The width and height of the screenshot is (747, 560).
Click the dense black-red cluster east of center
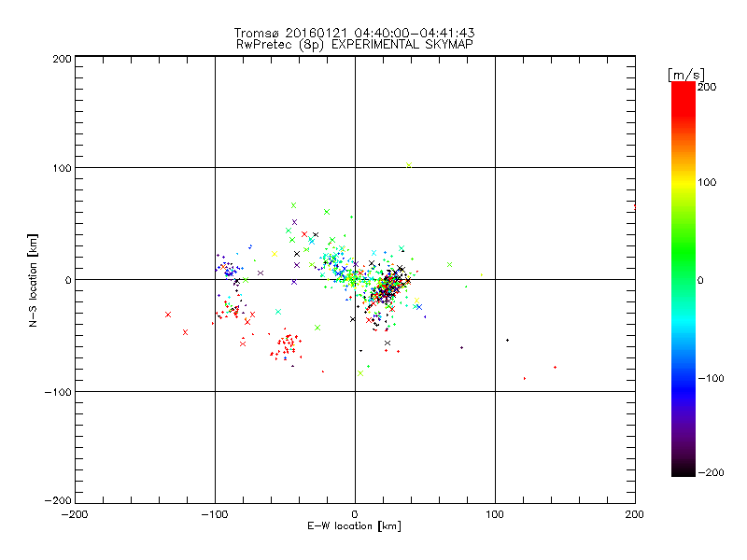(x=388, y=287)
